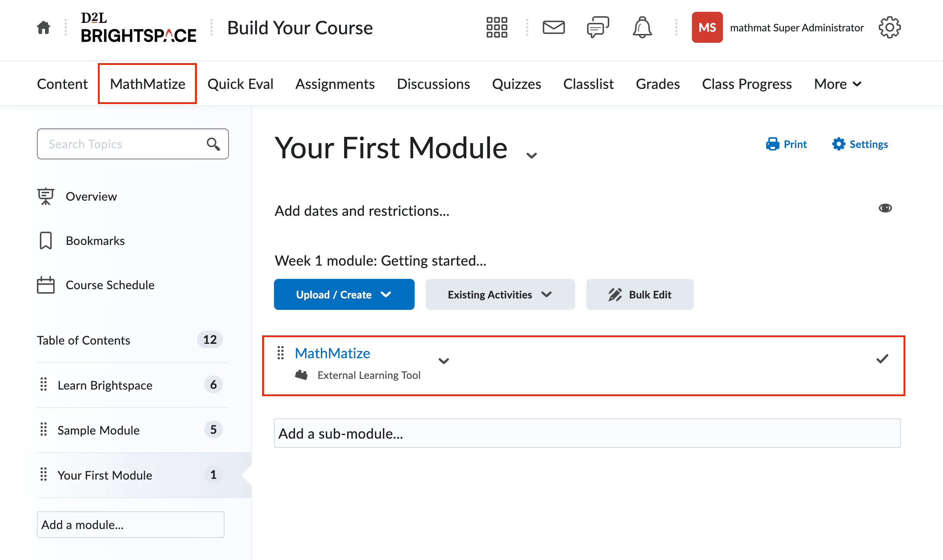Image resolution: width=943 pixels, height=560 pixels.
Task: Open the update alerts bell icon
Action: 642,28
